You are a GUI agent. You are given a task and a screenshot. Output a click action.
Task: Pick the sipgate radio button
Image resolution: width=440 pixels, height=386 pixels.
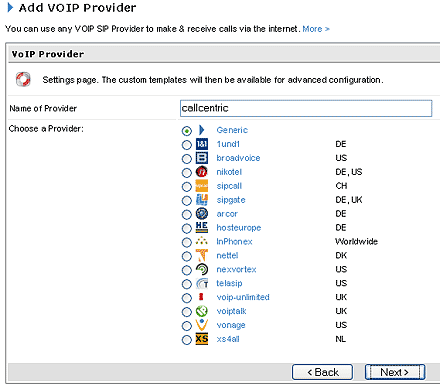click(x=187, y=201)
